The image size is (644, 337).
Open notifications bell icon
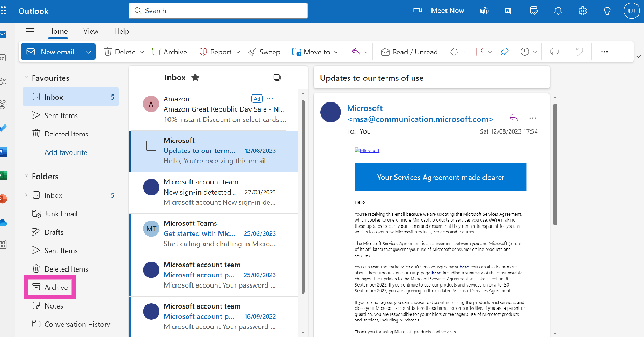click(x=558, y=11)
